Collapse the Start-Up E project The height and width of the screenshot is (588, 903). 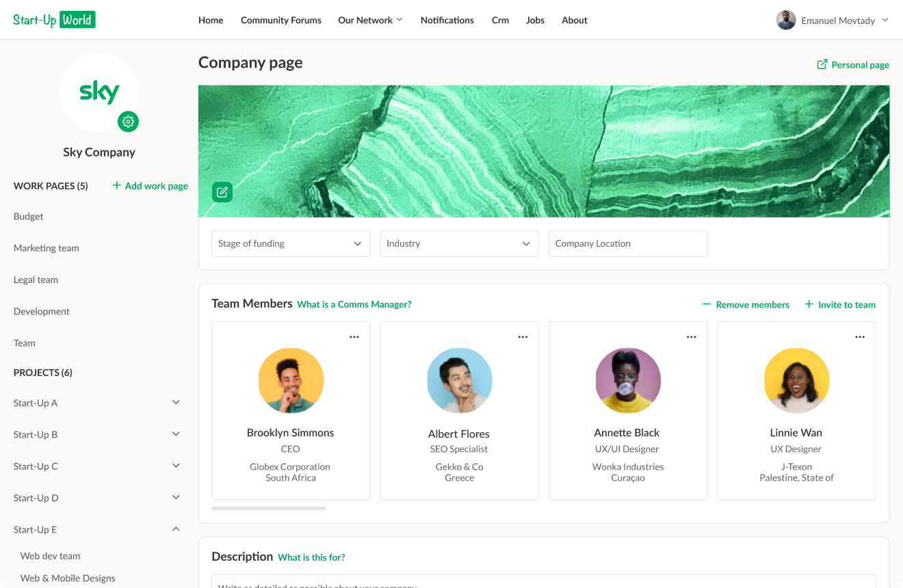click(176, 529)
